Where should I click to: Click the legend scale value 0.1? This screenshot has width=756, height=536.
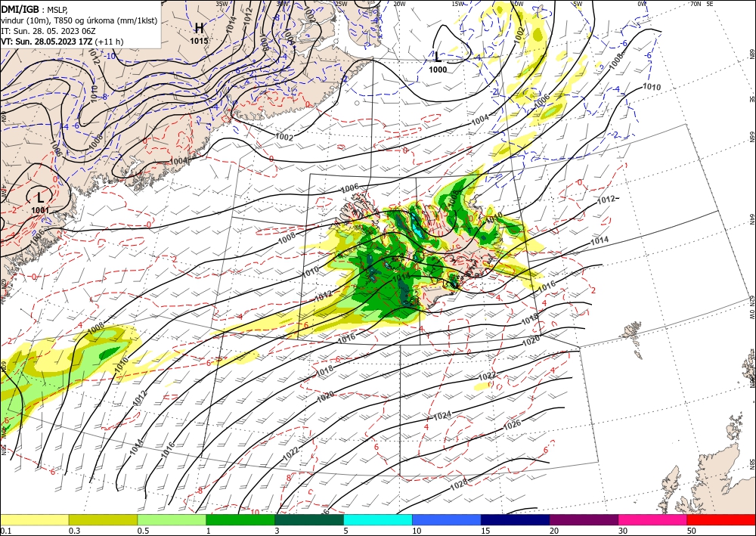tap(5, 531)
